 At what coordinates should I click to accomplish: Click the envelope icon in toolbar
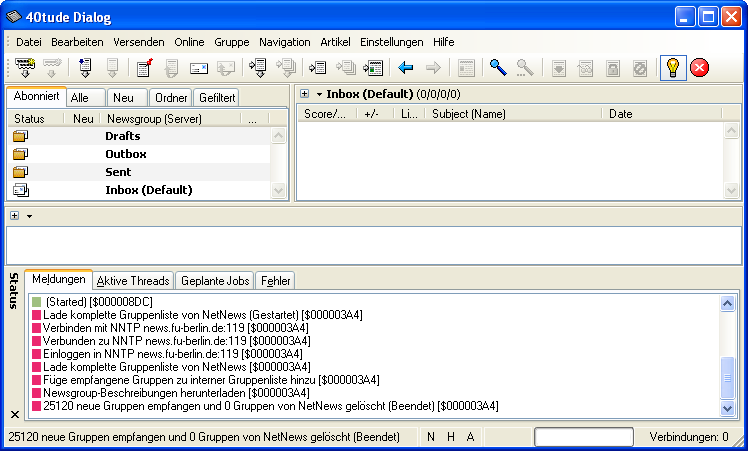(x=198, y=68)
